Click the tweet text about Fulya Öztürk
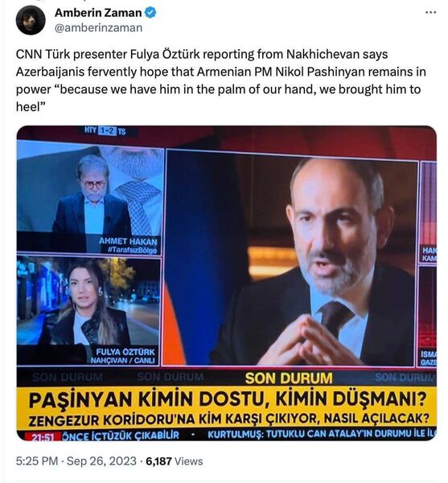The width and height of the screenshot is (448, 483). [x=221, y=80]
